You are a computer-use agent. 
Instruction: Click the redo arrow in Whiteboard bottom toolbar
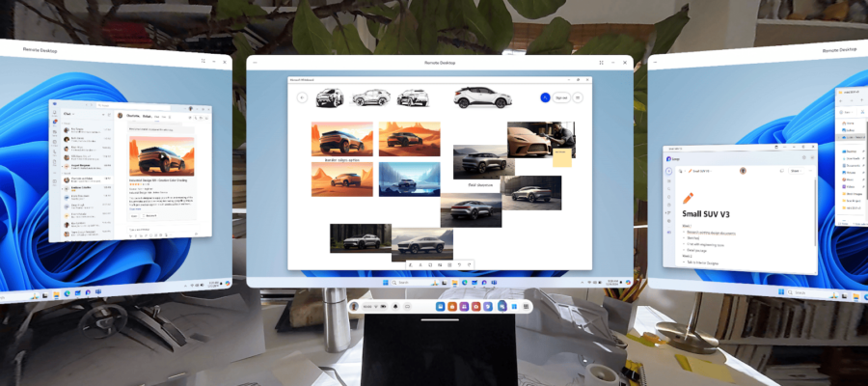471,263
